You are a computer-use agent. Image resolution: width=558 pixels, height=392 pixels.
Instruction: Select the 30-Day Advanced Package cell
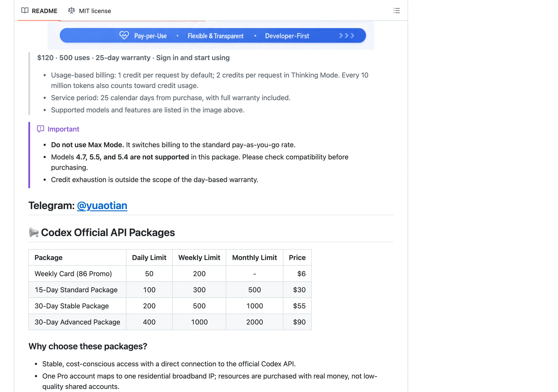pos(77,322)
